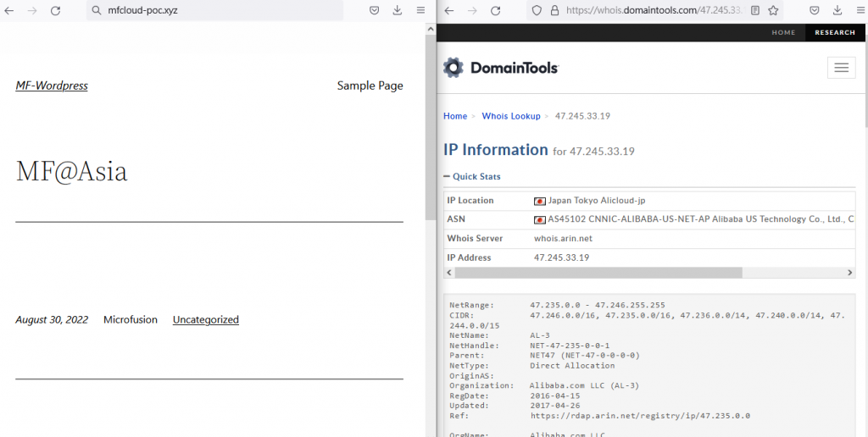Open downloads in right browser toolbar
The width and height of the screenshot is (868, 437).
pos(837,10)
